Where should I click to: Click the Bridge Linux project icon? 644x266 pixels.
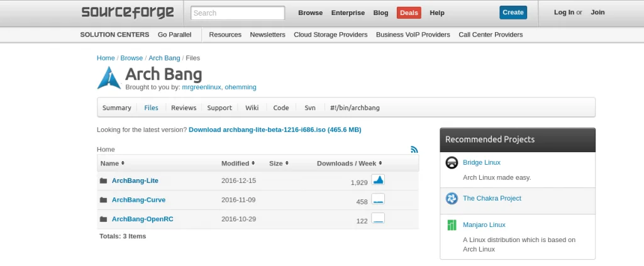click(x=452, y=162)
